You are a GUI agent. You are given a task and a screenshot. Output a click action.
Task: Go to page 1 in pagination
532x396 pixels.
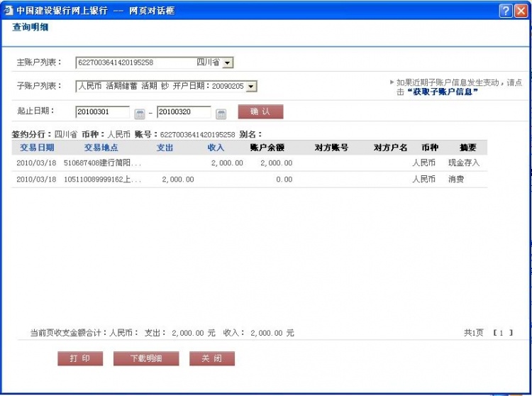(501, 333)
